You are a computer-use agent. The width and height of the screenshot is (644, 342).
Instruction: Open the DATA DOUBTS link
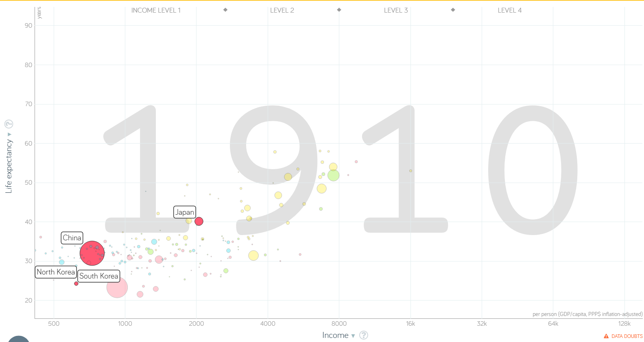coord(627,336)
